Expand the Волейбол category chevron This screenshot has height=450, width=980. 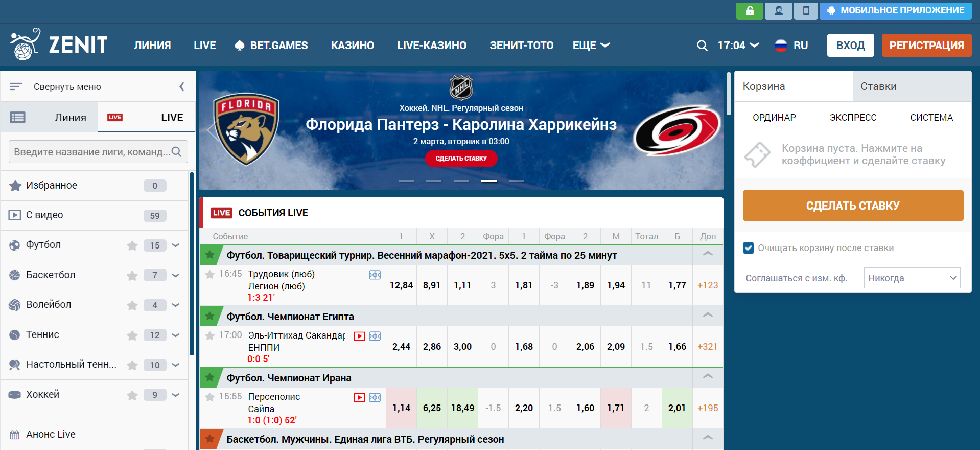[x=176, y=305]
